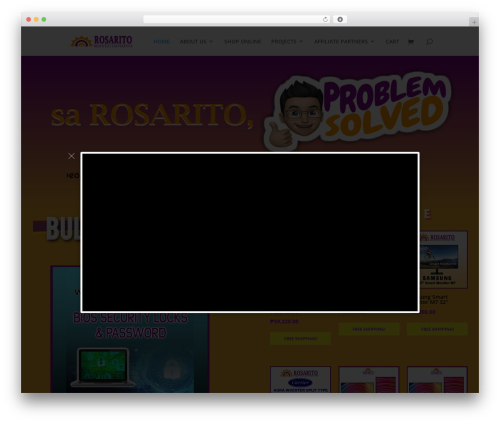Open the Carrier Aura Inverter product thumbnail

[300, 380]
